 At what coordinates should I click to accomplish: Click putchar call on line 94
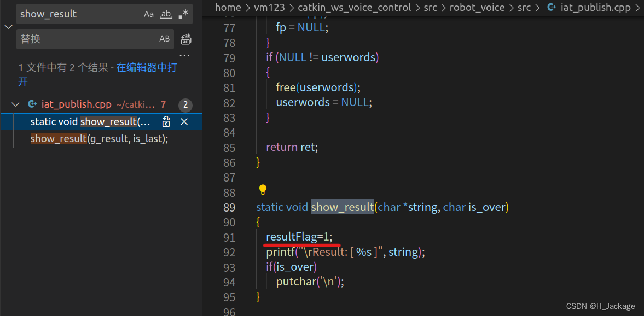click(x=310, y=282)
